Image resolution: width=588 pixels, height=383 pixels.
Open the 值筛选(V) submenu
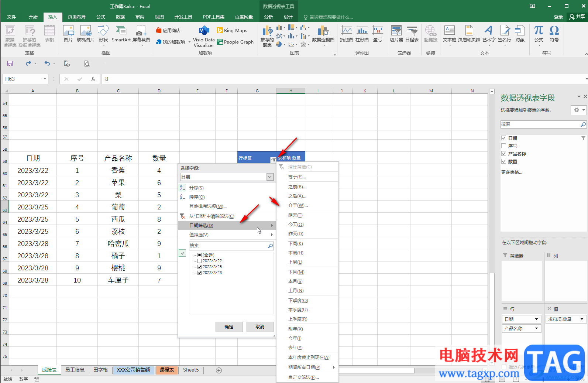227,235
